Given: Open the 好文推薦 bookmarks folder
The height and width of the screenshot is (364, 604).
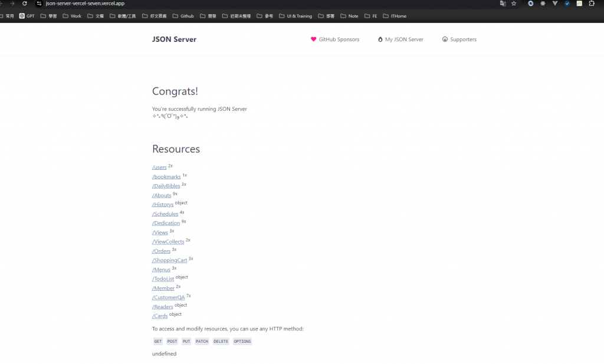Looking at the screenshot, I should pos(155,16).
